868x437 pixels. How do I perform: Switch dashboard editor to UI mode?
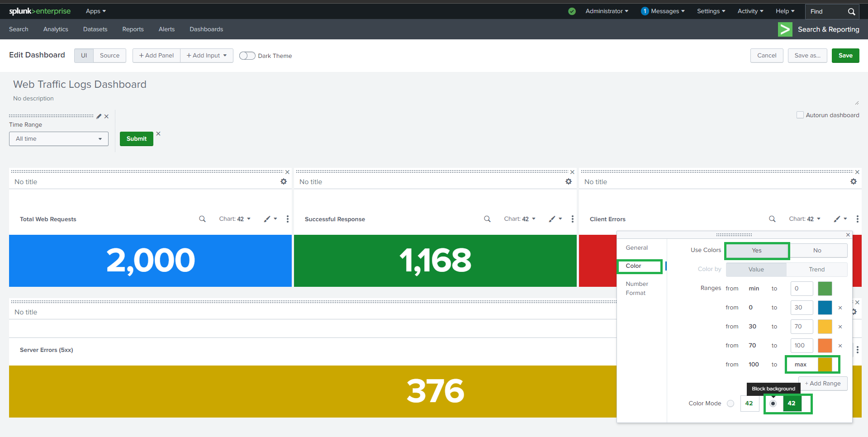84,56
